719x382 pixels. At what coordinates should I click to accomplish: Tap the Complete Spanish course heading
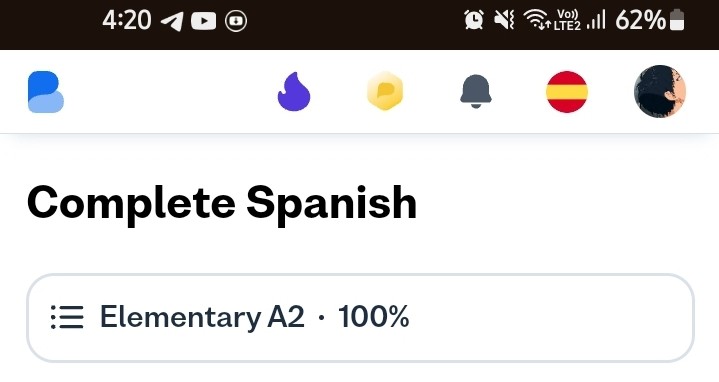[222, 204]
